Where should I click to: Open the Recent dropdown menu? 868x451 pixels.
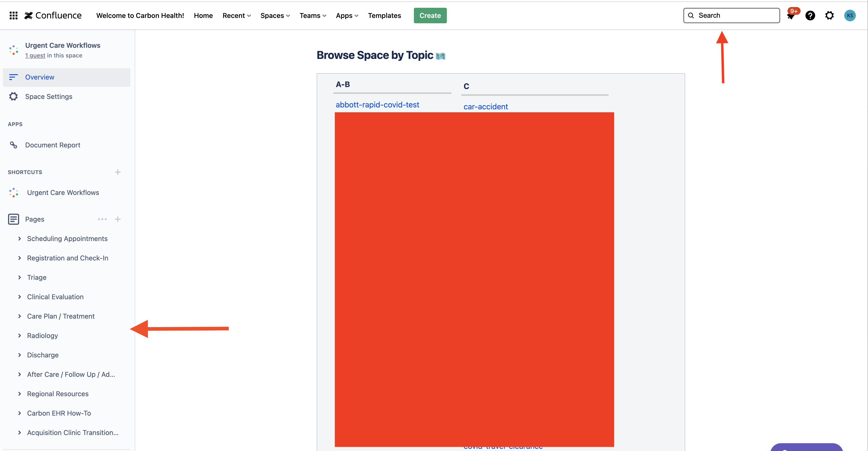237,16
